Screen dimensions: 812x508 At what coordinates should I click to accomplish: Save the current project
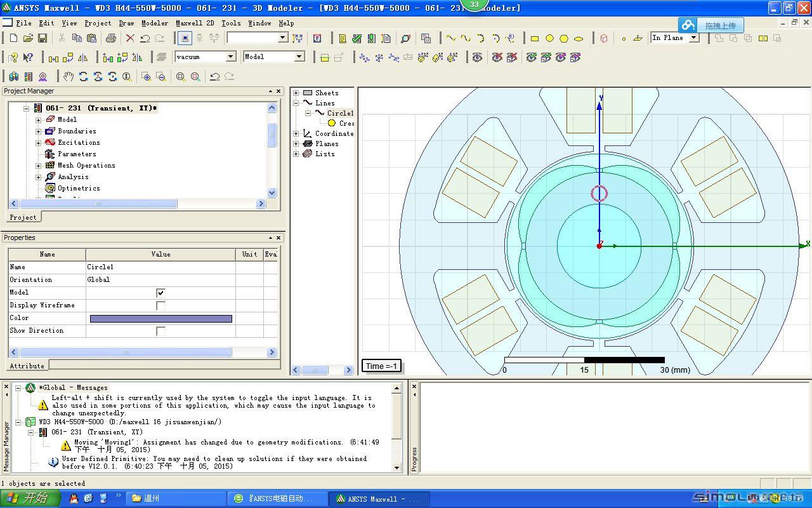(43, 38)
